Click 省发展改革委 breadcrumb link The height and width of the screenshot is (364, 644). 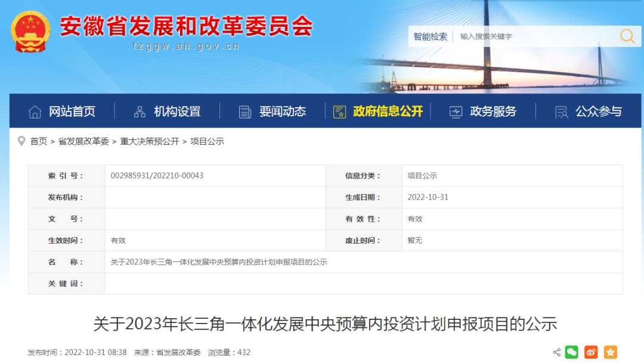[x=83, y=141]
